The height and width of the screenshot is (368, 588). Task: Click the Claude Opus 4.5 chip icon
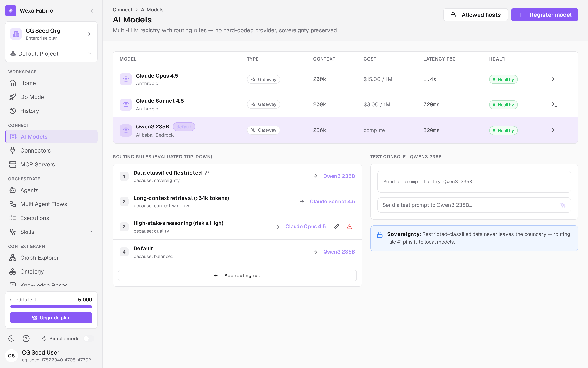coord(126,79)
